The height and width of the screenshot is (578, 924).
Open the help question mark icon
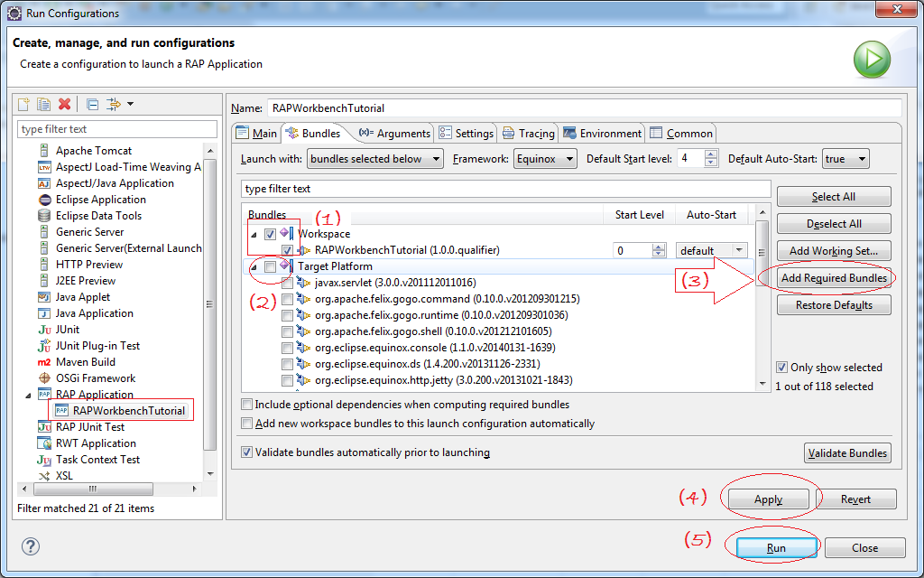click(31, 546)
